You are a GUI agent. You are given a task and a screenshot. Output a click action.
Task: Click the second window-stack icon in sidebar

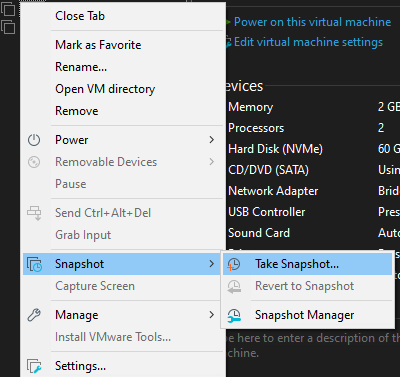8,27
